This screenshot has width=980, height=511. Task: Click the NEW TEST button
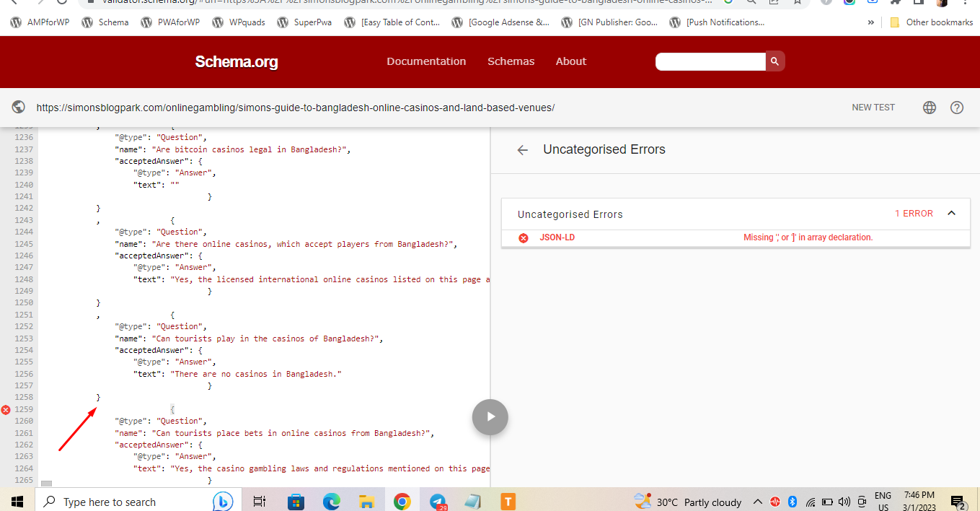[x=873, y=108]
